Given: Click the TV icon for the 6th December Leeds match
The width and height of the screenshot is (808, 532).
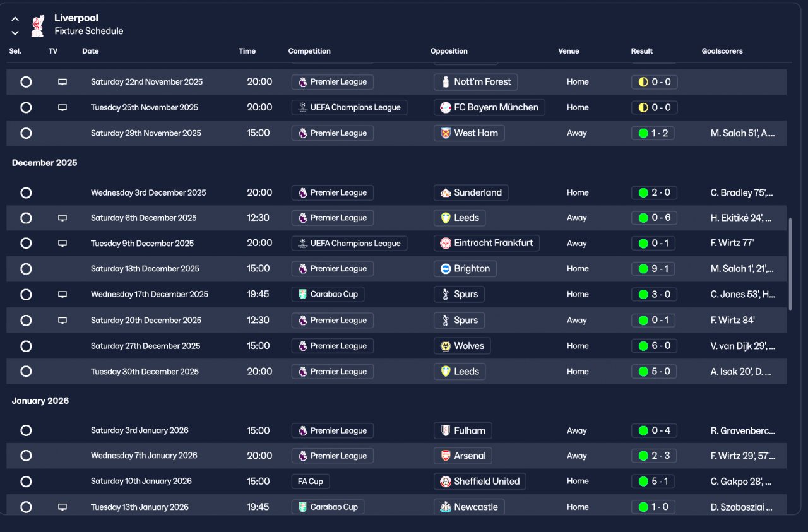Looking at the screenshot, I should pyautogui.click(x=62, y=218).
